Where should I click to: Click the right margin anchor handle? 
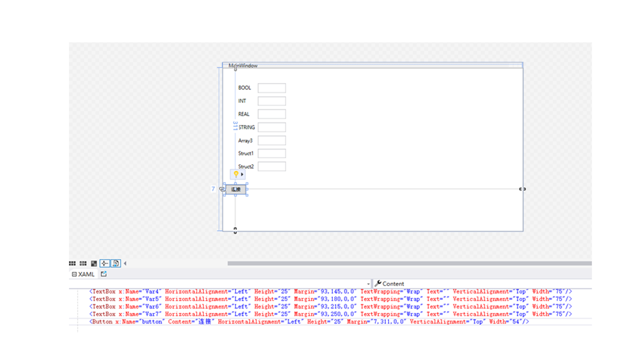pyautogui.click(x=522, y=189)
